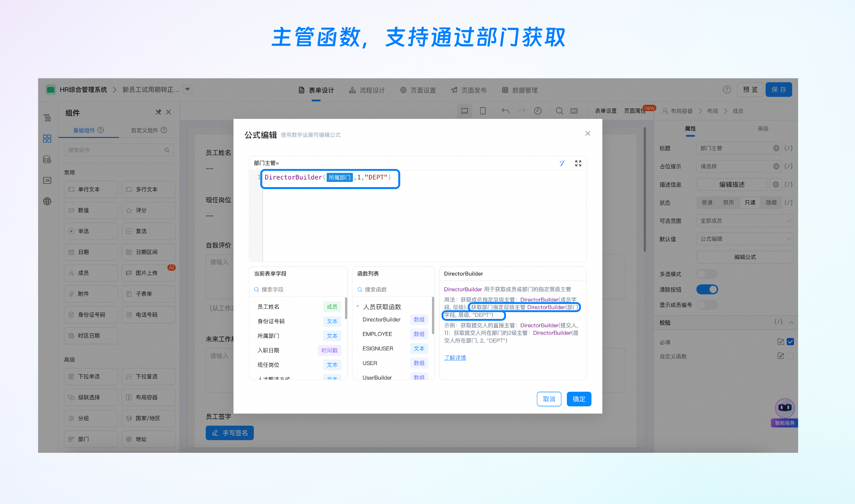The image size is (855, 504).
Task: Click the 取消 cancel button
Action: 549,399
